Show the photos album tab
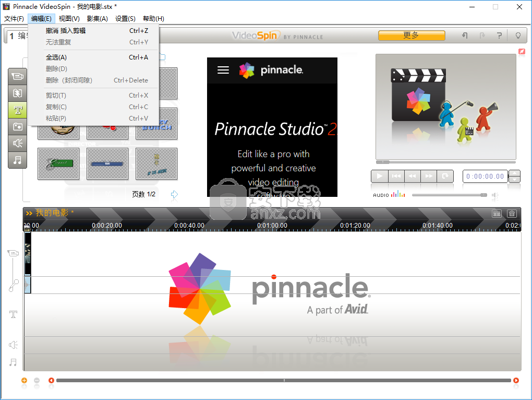This screenshot has width=532, height=400. point(18,127)
